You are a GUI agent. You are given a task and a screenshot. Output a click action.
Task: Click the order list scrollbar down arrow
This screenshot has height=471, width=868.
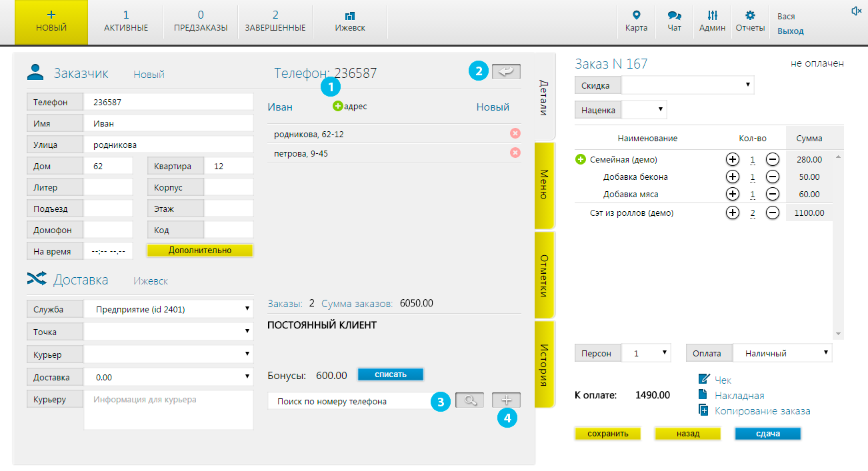pyautogui.click(x=839, y=334)
